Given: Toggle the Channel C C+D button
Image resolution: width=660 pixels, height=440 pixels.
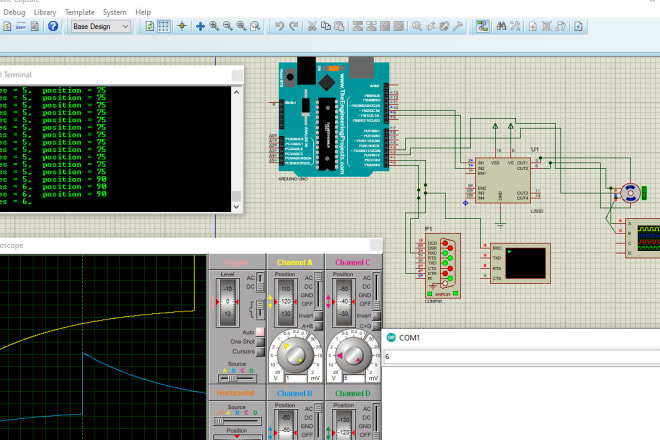Looking at the screenshot, I should pos(377,325).
